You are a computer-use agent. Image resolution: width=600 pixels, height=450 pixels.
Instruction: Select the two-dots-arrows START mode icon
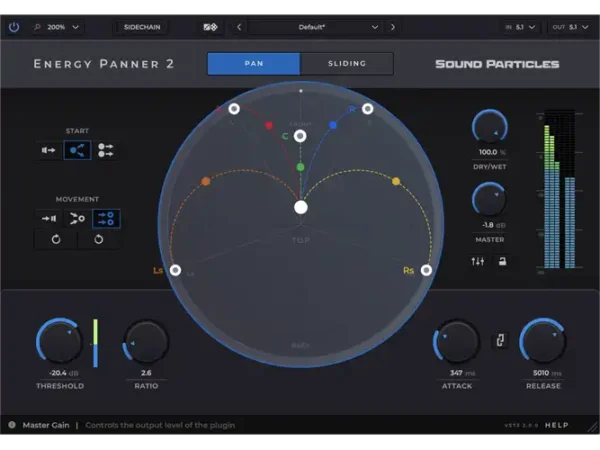click(106, 150)
